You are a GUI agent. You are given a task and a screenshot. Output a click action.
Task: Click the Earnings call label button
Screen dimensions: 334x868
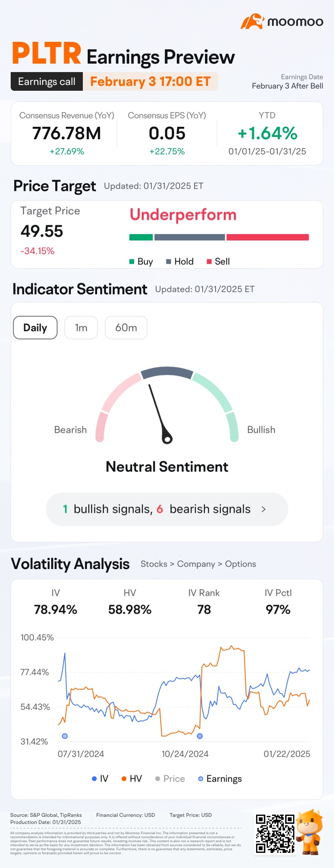coord(47,81)
